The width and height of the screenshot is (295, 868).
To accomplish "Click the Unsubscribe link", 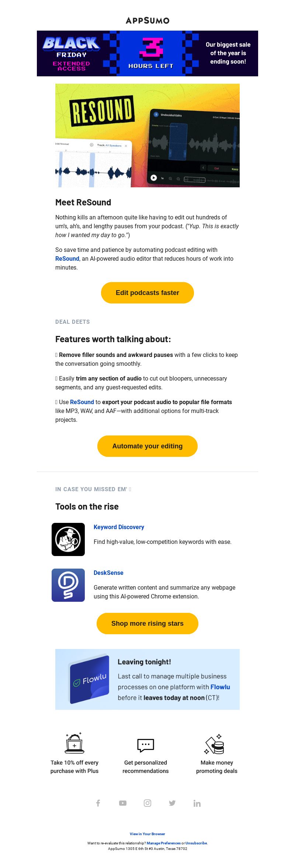I will [196, 843].
